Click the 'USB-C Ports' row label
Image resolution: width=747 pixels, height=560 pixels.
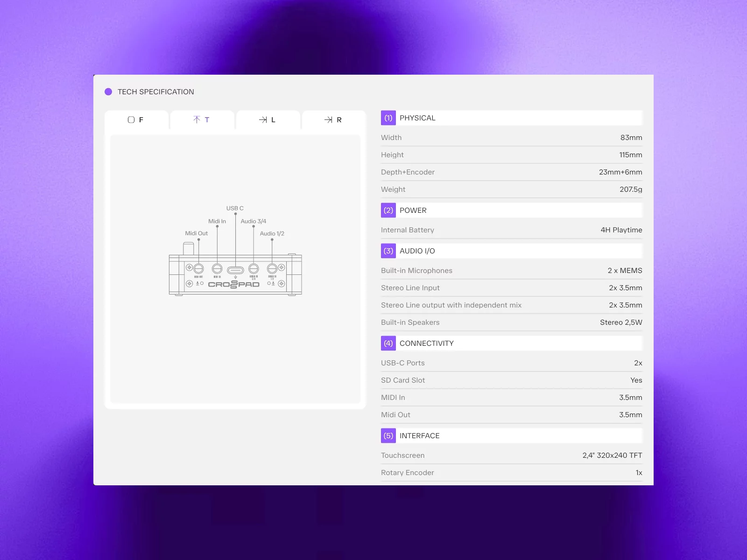pos(403,363)
